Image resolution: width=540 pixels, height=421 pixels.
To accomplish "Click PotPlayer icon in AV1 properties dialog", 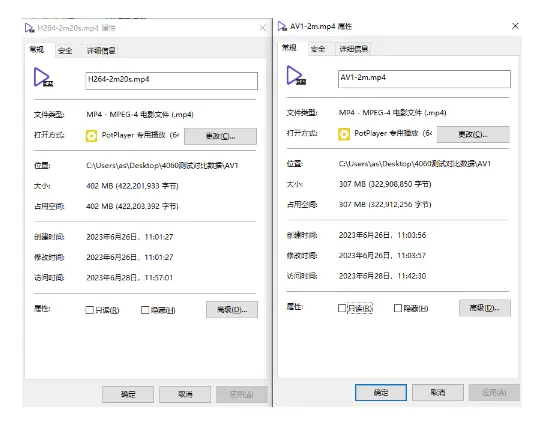I will pyautogui.click(x=344, y=134).
